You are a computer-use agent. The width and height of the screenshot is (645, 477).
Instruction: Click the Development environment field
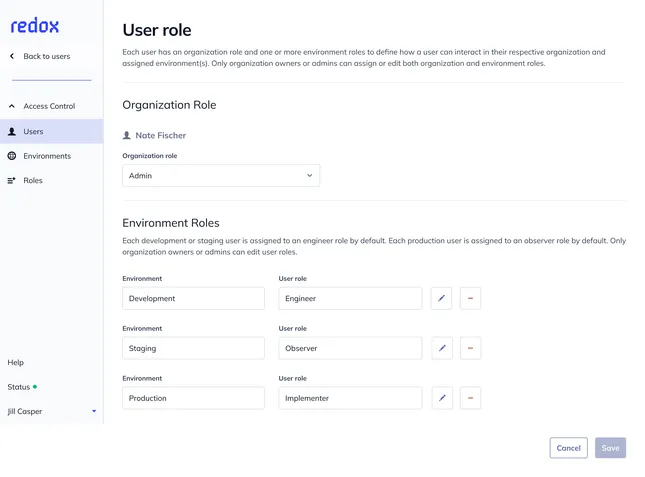coord(193,298)
